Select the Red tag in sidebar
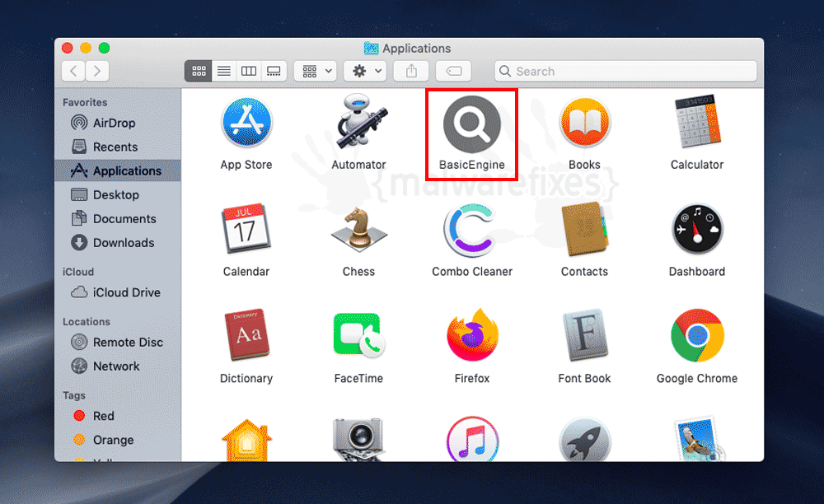This screenshot has width=824, height=504. (118, 416)
